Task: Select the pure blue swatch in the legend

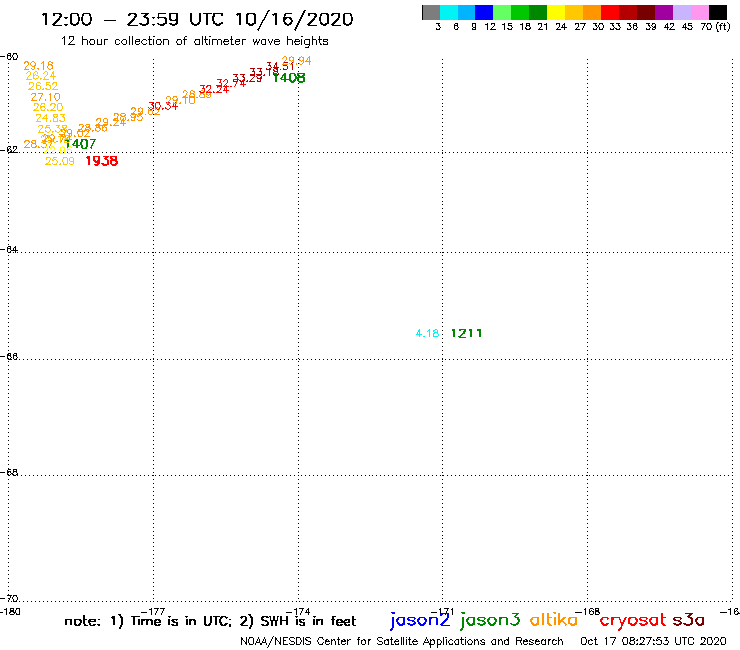Action: point(484,12)
